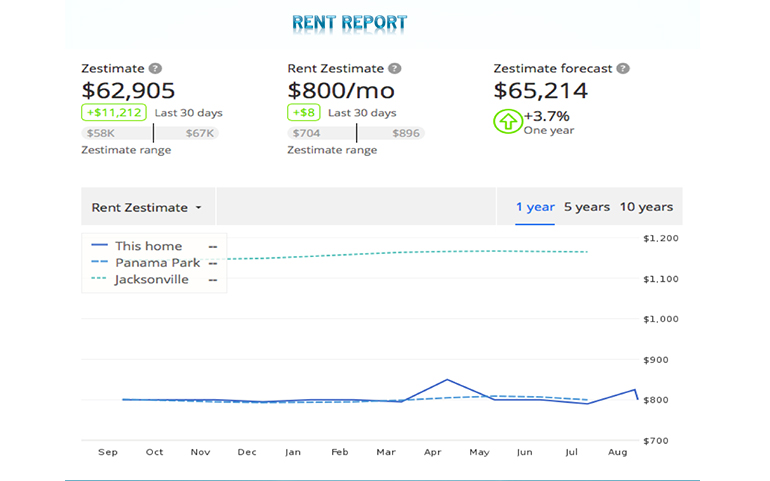The height and width of the screenshot is (481, 770).
Task: Click the $800/mo Rent Zestimate value
Action: [341, 92]
